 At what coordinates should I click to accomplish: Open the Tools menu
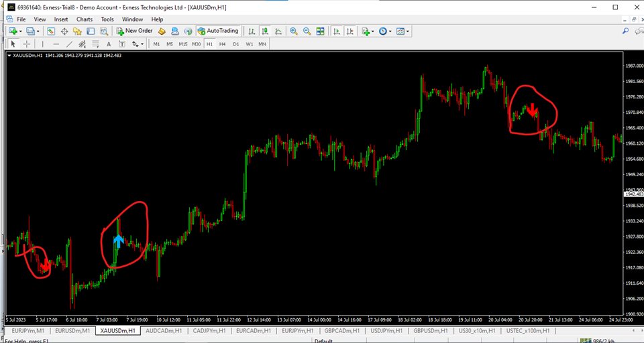point(107,19)
